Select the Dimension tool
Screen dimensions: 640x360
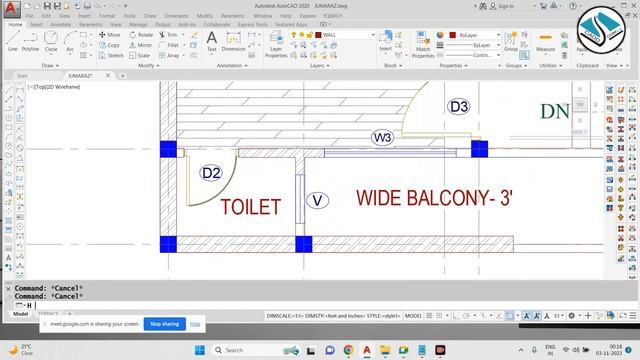[x=233, y=42]
